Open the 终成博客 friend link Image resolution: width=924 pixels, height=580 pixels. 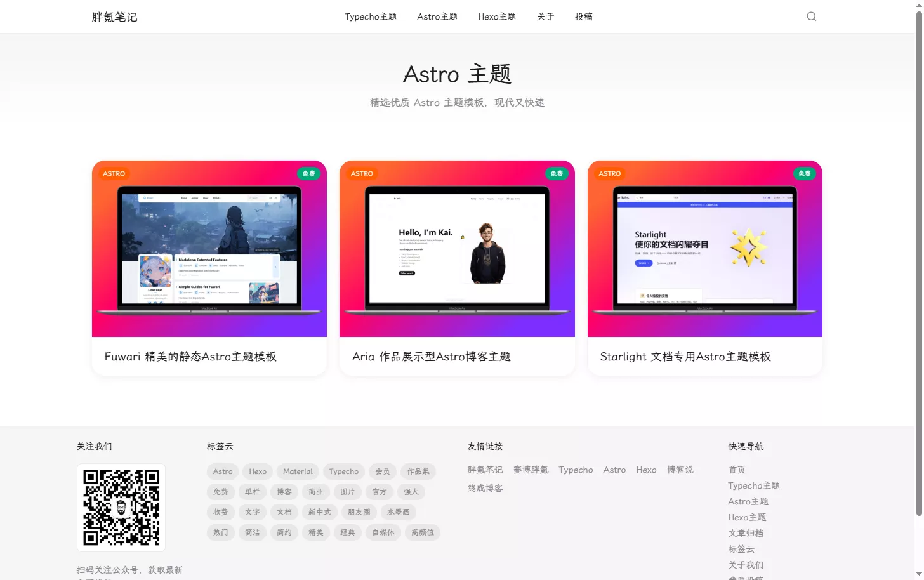(485, 489)
